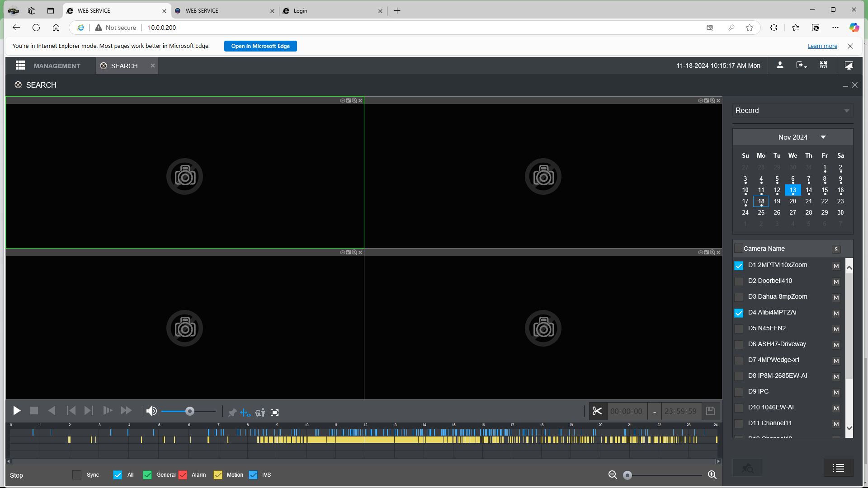Open the Learn more link
868x488 pixels.
822,46
